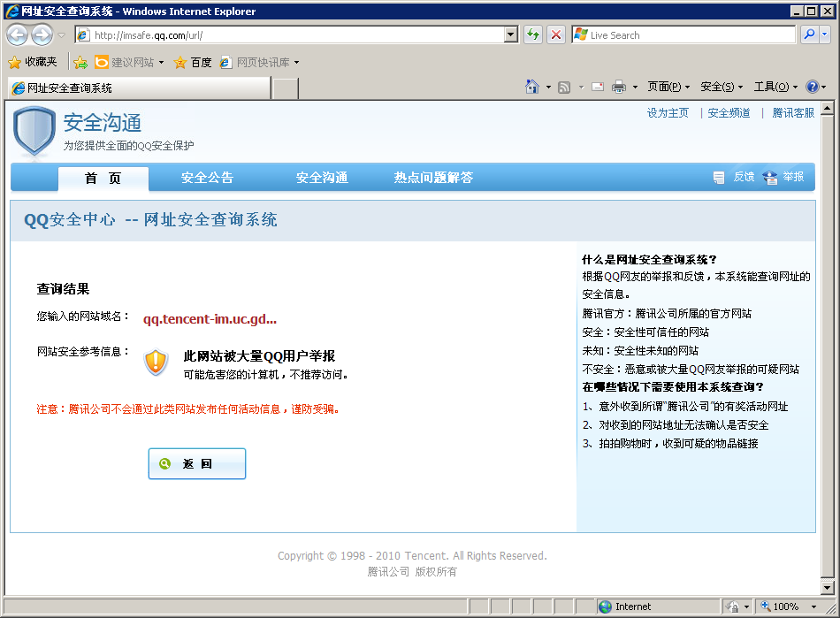Click the browser Forward arrow button
The width and height of the screenshot is (840, 618).
[x=42, y=35]
